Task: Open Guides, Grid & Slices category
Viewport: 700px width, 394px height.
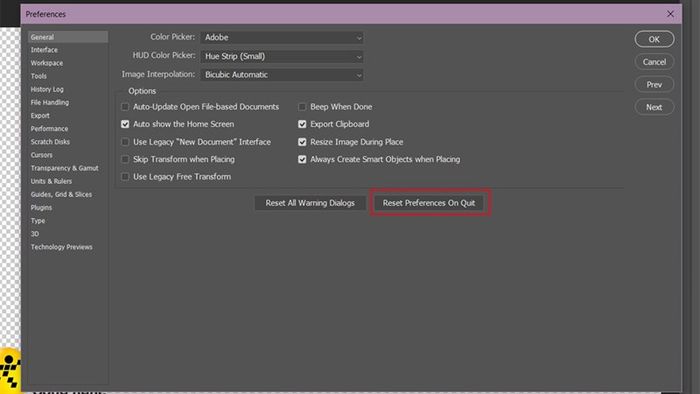Action: [x=61, y=195]
